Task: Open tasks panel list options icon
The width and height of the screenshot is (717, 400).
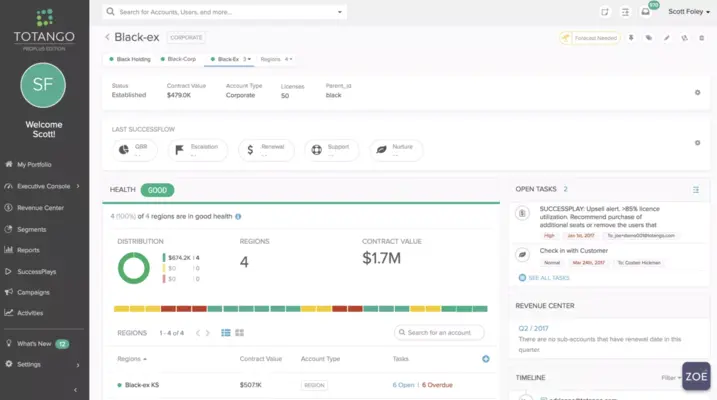Action: click(x=696, y=189)
